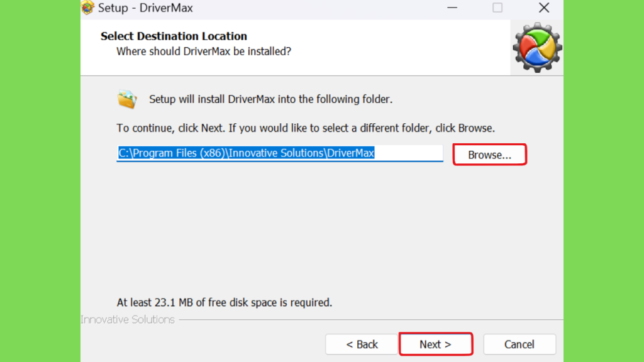Click the "To continue, click Next" instruction text
Viewport: 644px width, 362px height.
coord(306,128)
